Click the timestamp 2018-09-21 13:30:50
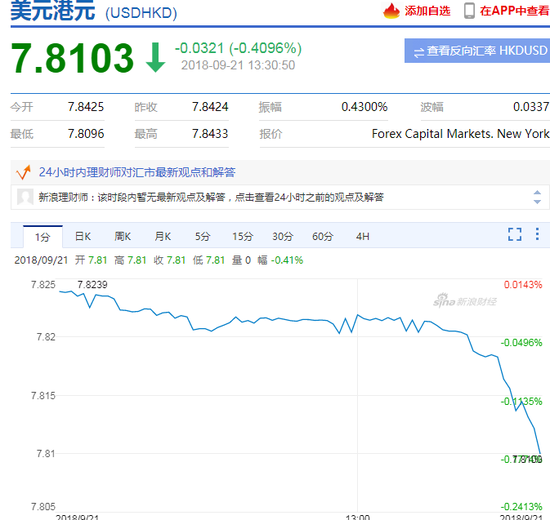 238,65
